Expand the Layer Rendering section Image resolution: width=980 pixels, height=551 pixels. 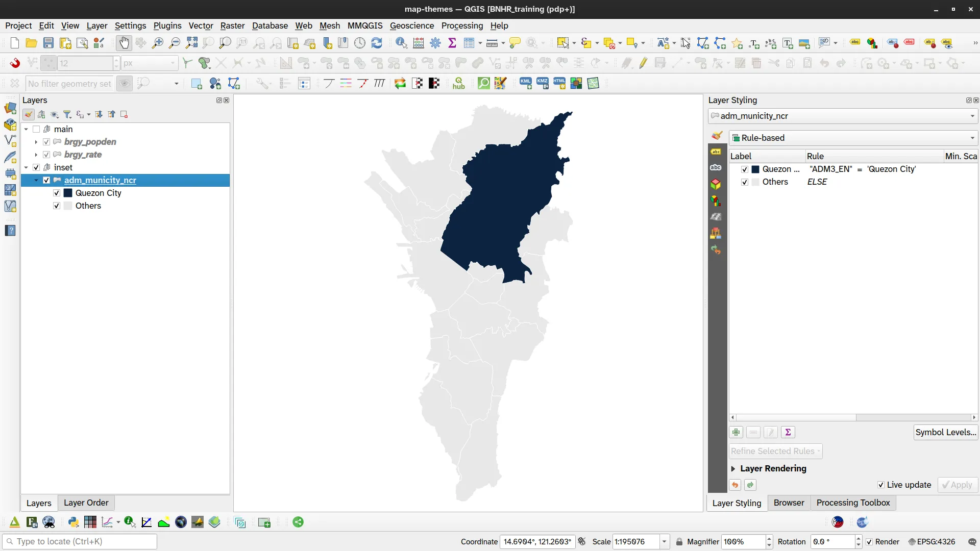[x=733, y=468]
